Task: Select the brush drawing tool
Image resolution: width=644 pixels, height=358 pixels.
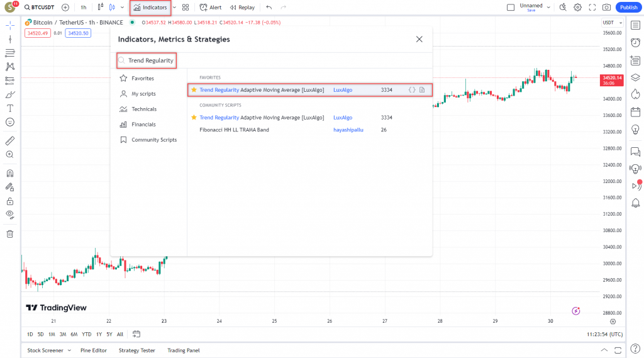Action: click(x=10, y=94)
